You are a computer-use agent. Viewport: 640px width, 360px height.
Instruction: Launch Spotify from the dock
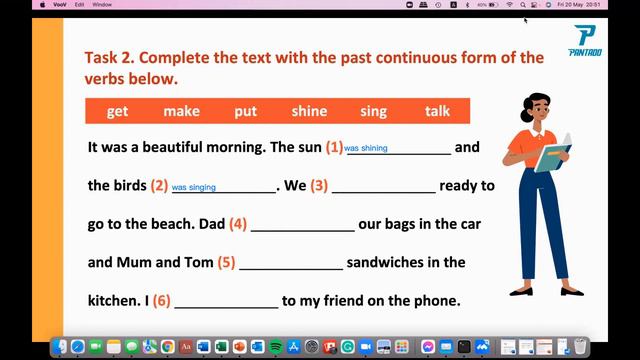[276, 347]
